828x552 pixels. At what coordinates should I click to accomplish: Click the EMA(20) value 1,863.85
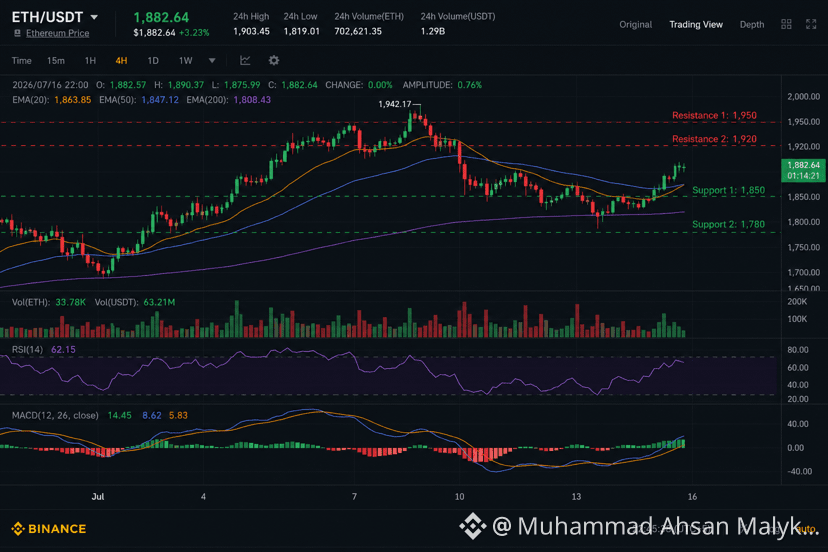pyautogui.click(x=73, y=100)
